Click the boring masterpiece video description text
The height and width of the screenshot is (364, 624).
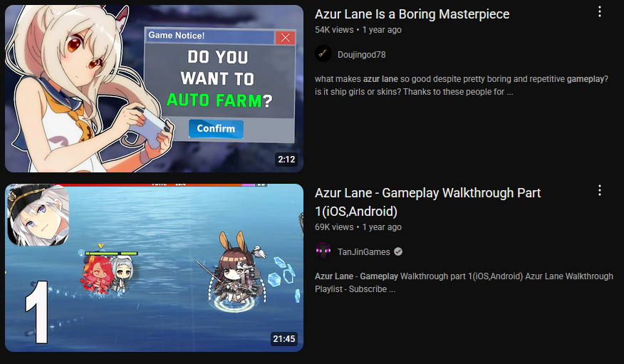462,85
